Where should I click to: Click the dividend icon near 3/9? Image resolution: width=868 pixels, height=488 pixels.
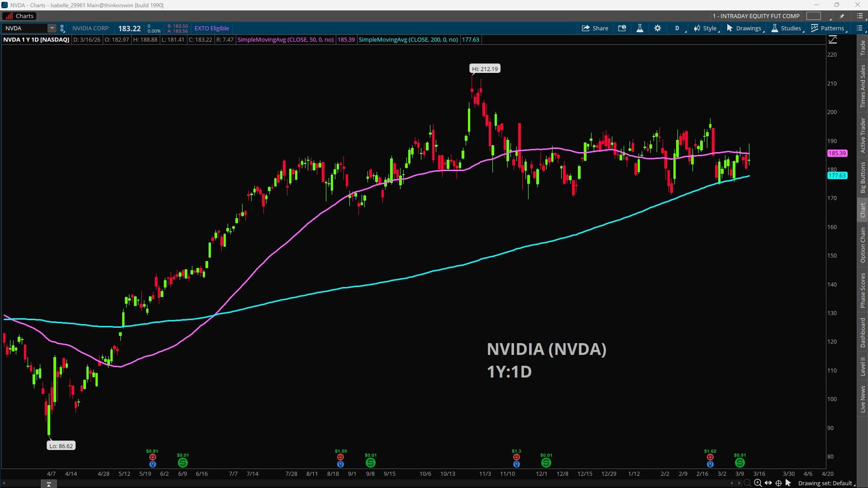pyautogui.click(x=740, y=463)
